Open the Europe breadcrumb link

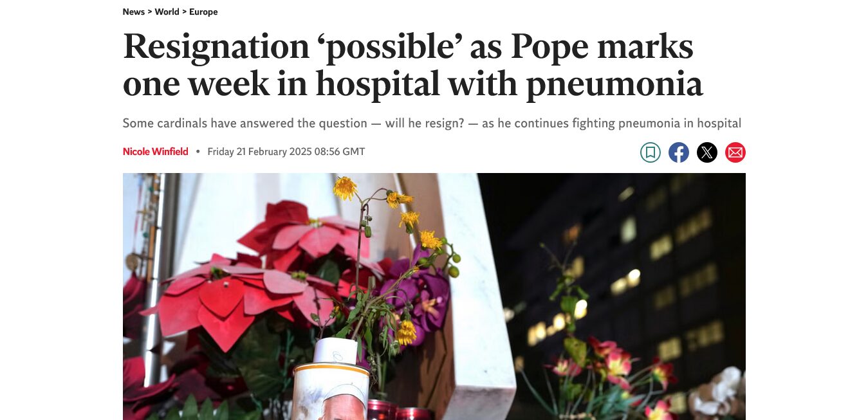[203, 12]
